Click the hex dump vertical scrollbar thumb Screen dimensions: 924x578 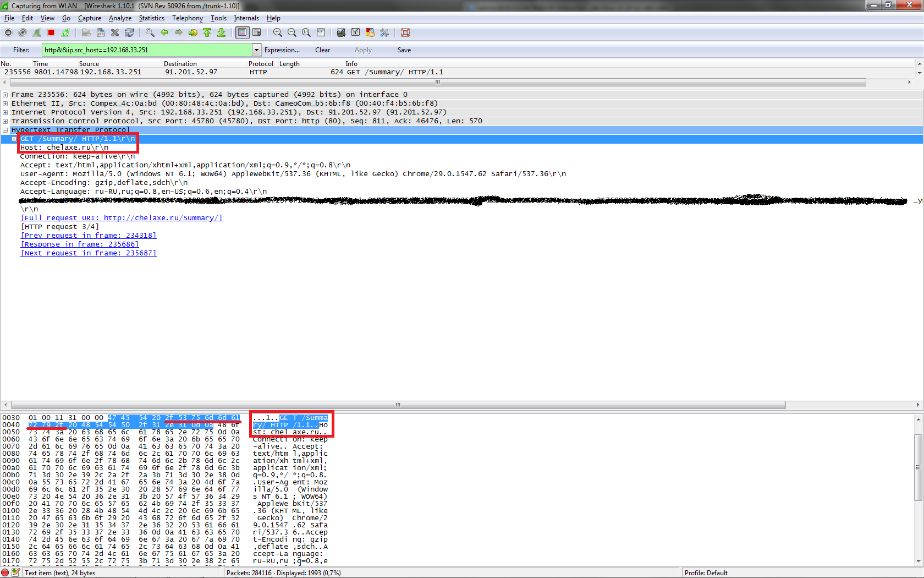[918, 468]
